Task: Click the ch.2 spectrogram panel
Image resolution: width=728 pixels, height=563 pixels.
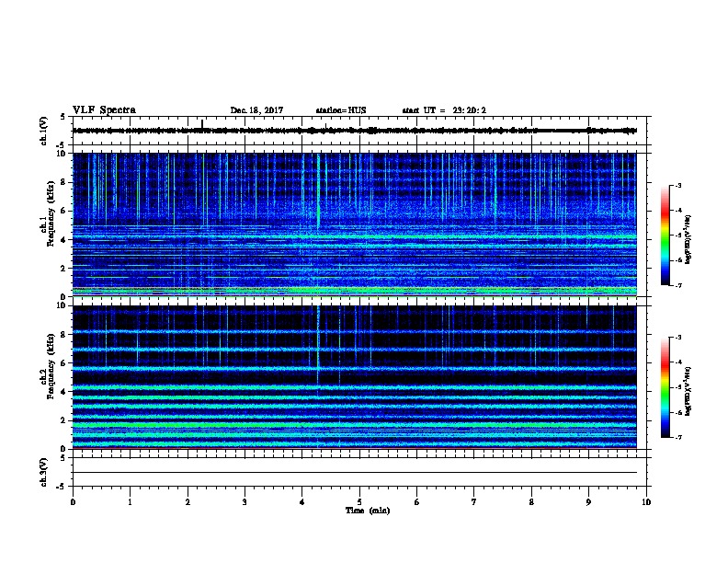Action: coord(355,377)
